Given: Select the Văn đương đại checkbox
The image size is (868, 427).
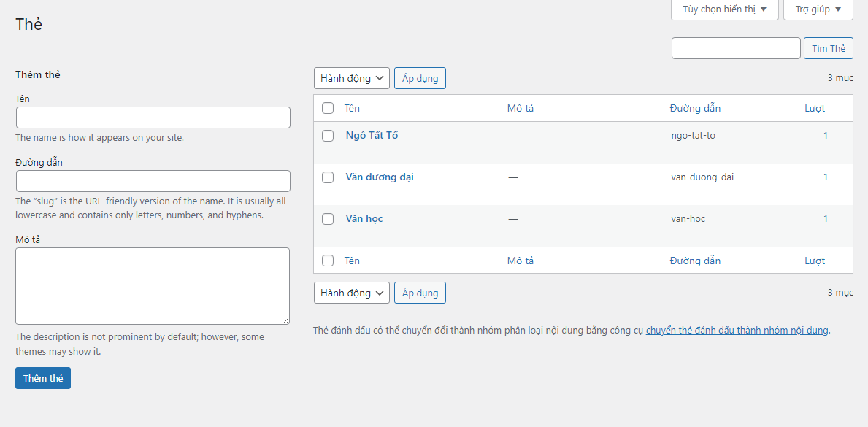Looking at the screenshot, I should pos(328,177).
